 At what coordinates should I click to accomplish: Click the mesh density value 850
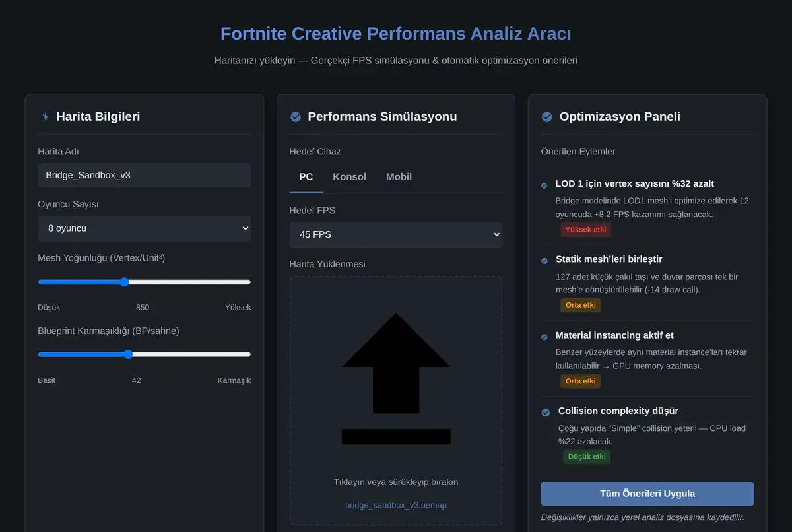143,308
